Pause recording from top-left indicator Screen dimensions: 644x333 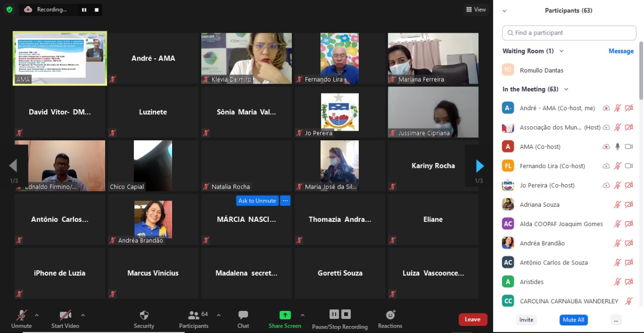[84, 10]
